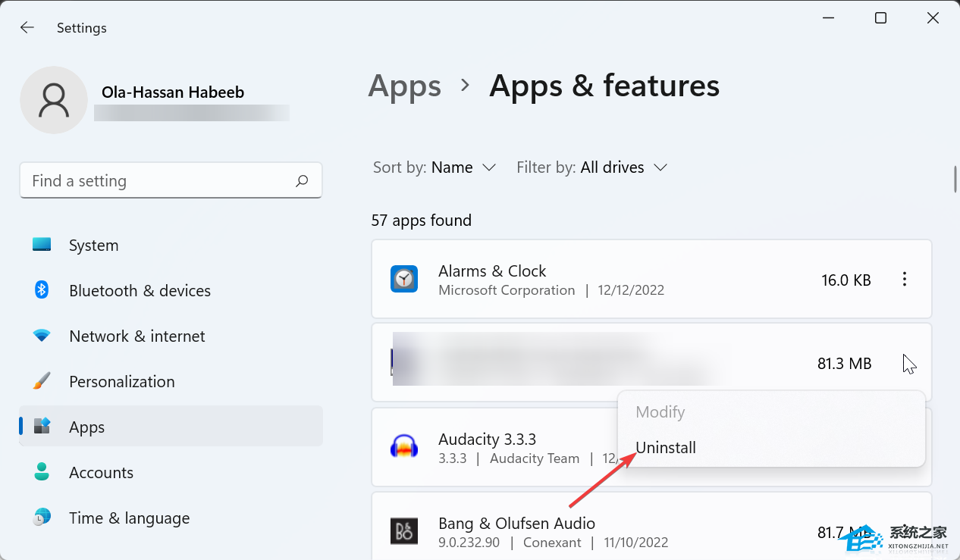The image size is (960, 560).
Task: Click the vertical scrollbar on the right
Action: [955, 179]
